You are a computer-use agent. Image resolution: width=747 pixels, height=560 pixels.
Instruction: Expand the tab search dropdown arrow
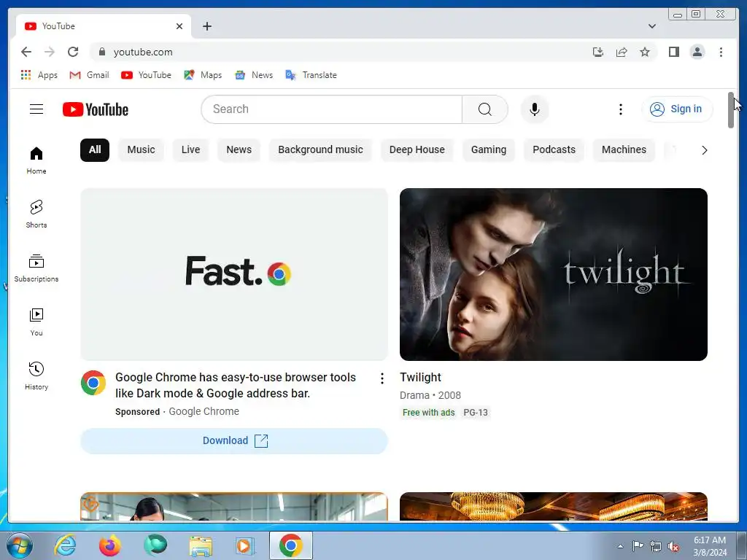(651, 26)
